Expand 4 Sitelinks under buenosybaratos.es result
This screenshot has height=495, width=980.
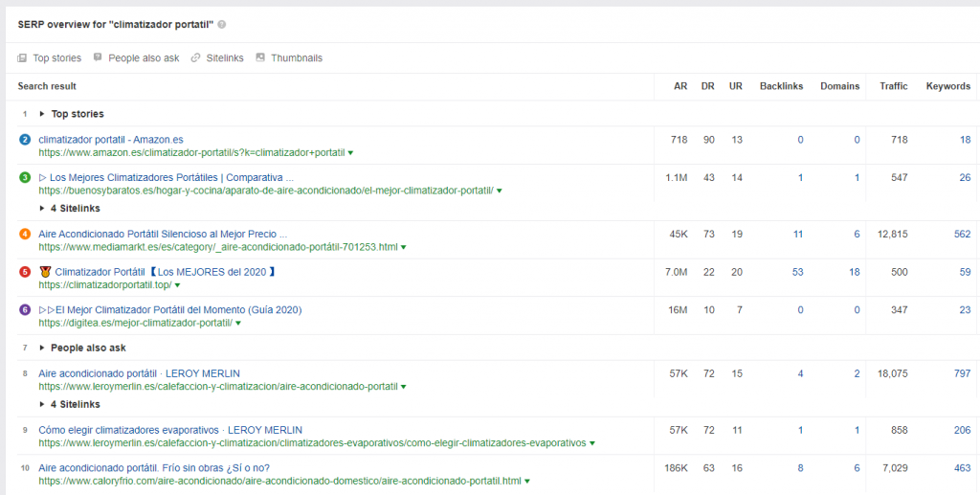[x=42, y=209]
